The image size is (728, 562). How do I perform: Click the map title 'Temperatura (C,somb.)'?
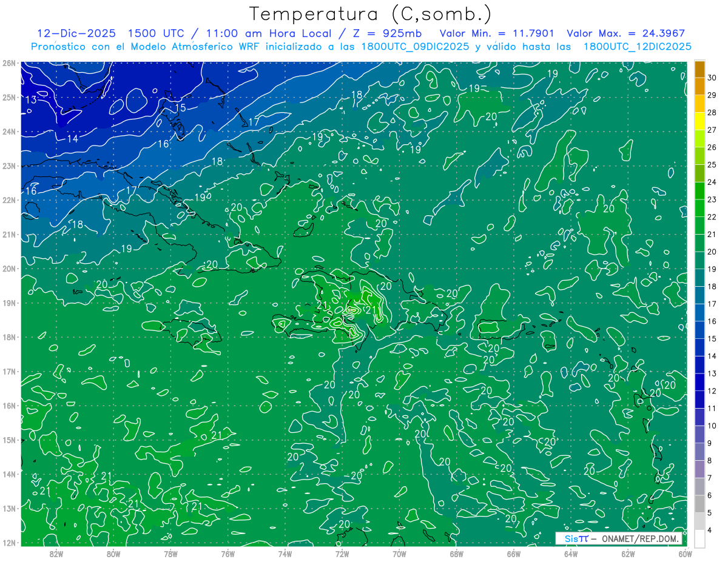point(371,14)
